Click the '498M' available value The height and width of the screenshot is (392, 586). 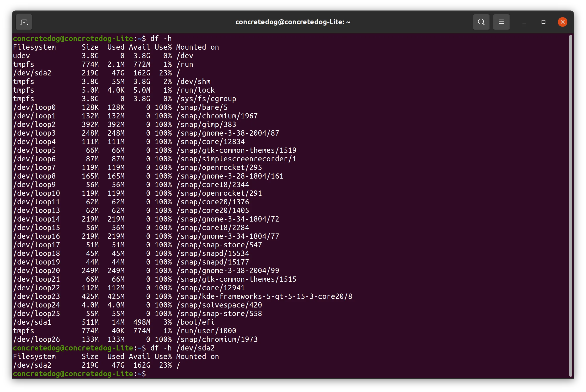click(x=142, y=322)
